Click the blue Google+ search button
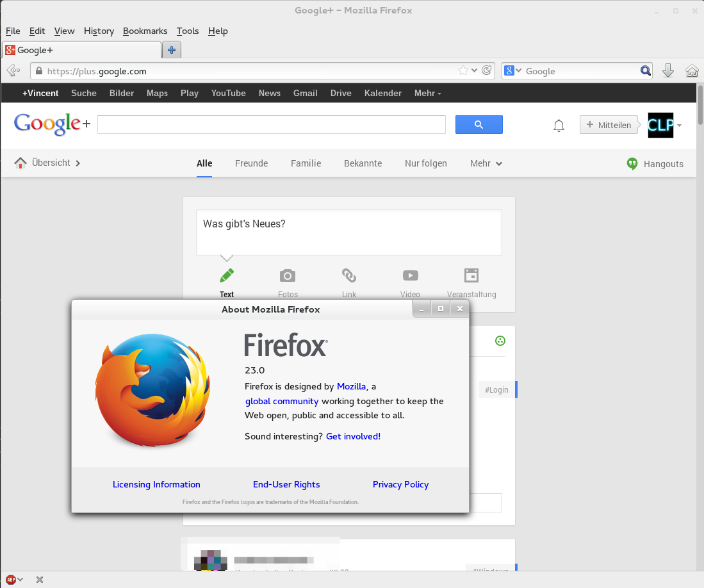Viewport: 704px width, 588px height. pyautogui.click(x=479, y=125)
